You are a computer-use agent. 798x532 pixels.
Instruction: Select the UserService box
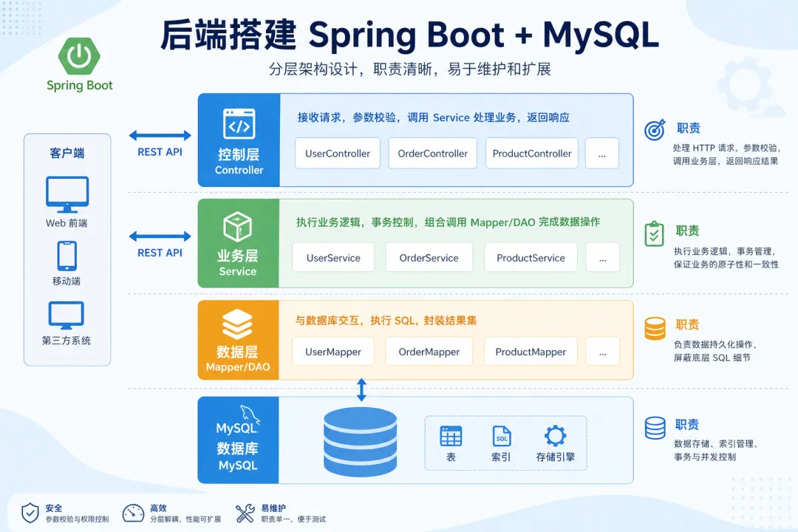333,258
